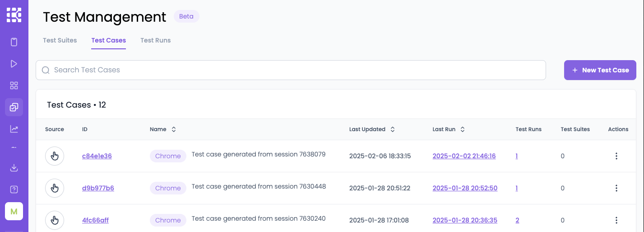This screenshot has width=644, height=232.
Task: Click the last updated value 2025-02-06 18:33:15
Action: click(380, 156)
